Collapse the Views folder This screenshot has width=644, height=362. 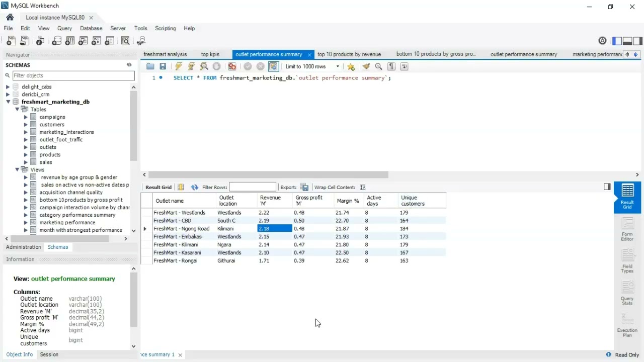(x=17, y=169)
